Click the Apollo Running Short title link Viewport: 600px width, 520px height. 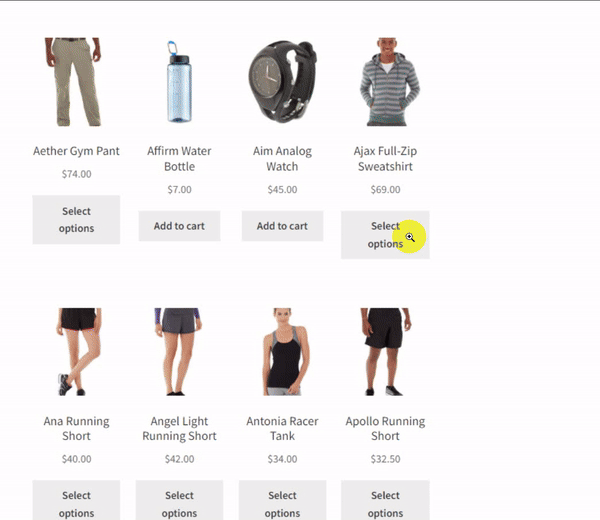tap(385, 429)
